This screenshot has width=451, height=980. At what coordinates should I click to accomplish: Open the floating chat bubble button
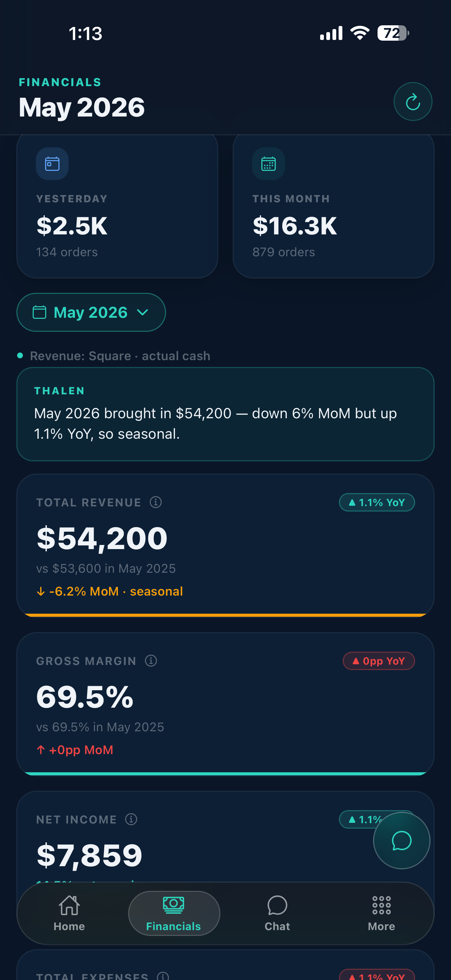pos(401,840)
